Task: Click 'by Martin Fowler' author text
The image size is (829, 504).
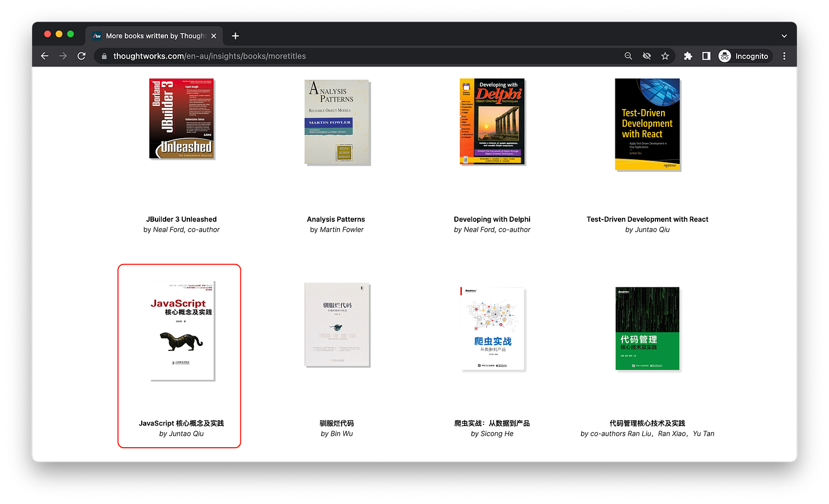Action: pyautogui.click(x=336, y=230)
